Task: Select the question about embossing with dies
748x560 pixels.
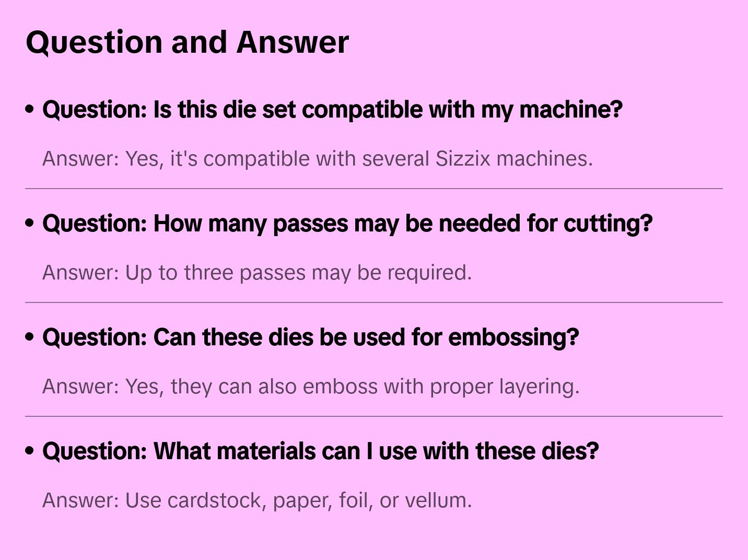Action: click(311, 337)
